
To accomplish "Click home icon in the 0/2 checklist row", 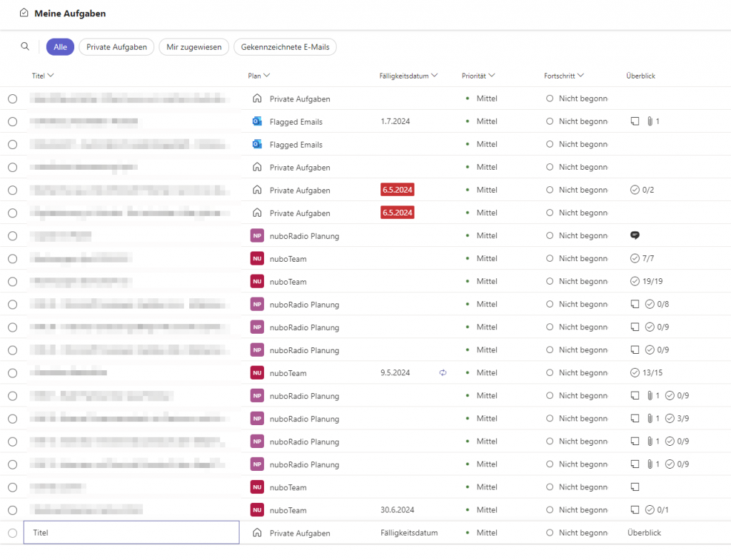I will pos(257,190).
